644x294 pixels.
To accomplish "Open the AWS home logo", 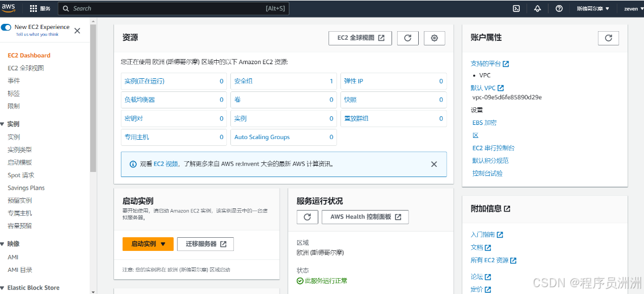I will [x=9, y=8].
